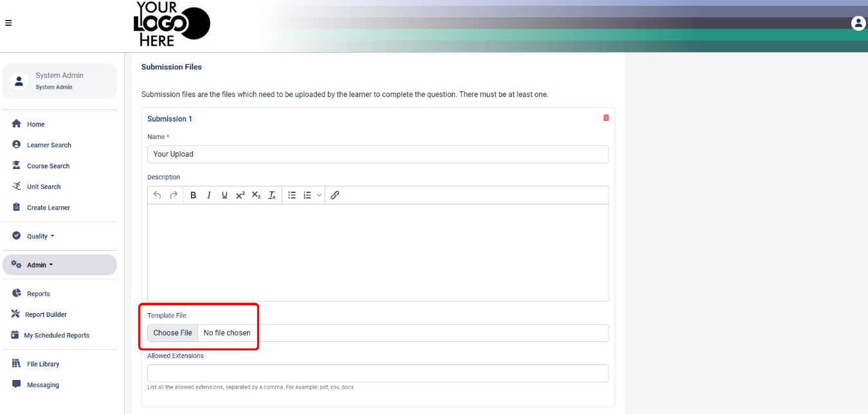The image size is (868, 414).
Task: Click the 'Submission 1' heading
Action: pos(170,119)
